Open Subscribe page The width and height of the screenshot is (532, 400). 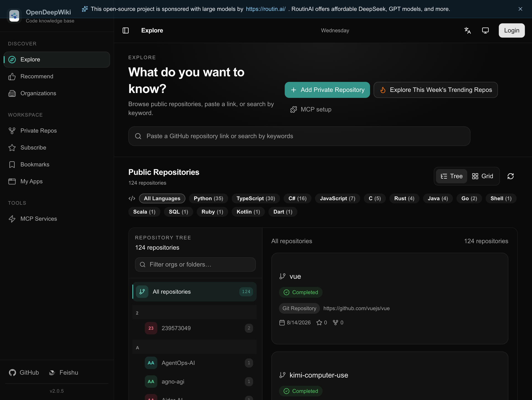tap(57, 148)
